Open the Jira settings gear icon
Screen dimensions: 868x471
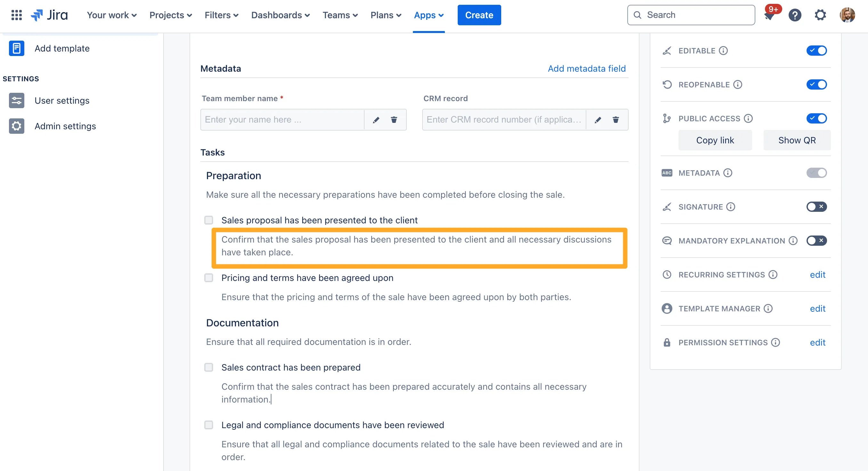820,15
